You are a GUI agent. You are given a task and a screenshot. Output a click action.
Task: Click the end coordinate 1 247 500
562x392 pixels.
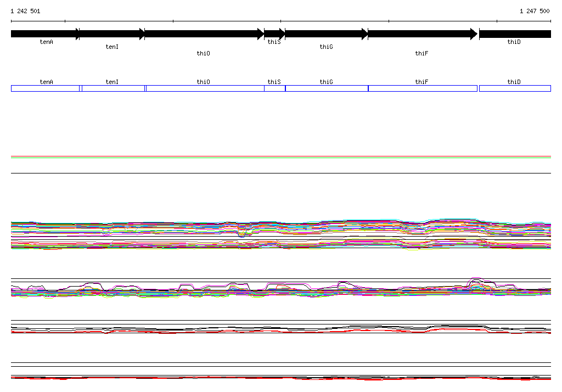click(535, 11)
